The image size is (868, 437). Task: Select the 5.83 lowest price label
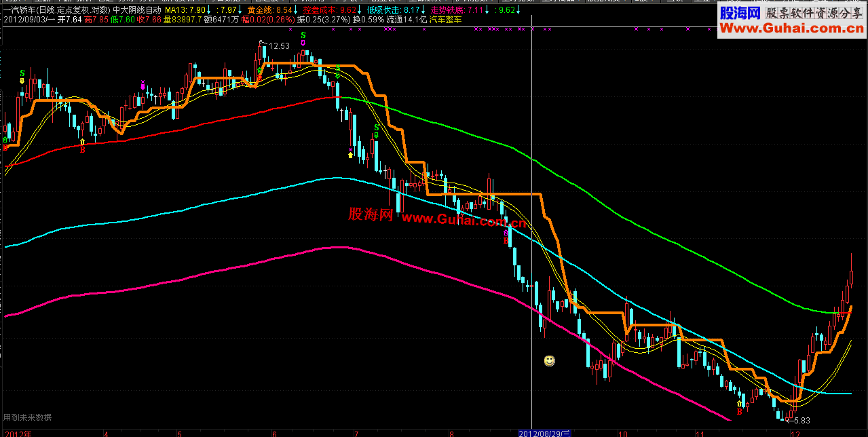click(x=801, y=421)
